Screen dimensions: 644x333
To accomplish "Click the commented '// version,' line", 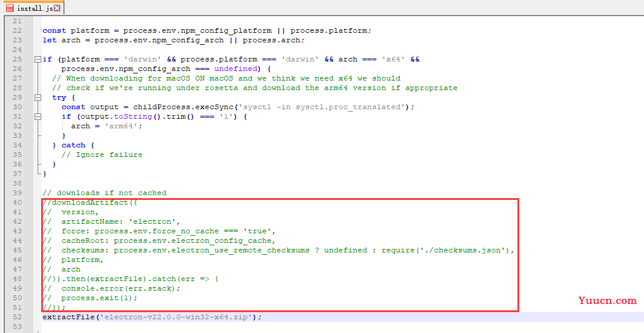I will tap(71, 212).
